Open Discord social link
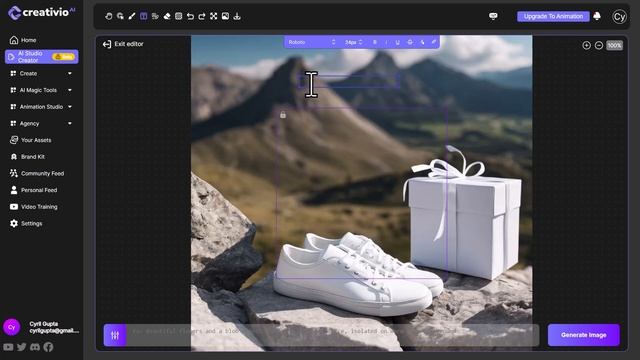Viewport: 640px width, 360px height. coord(35,347)
